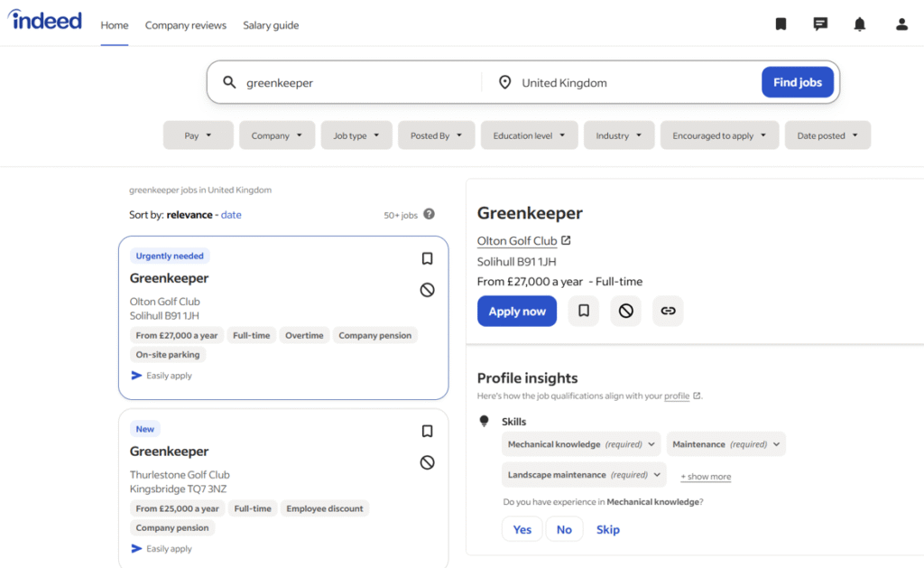
Task: Open the notifications bell icon
Action: click(x=860, y=24)
